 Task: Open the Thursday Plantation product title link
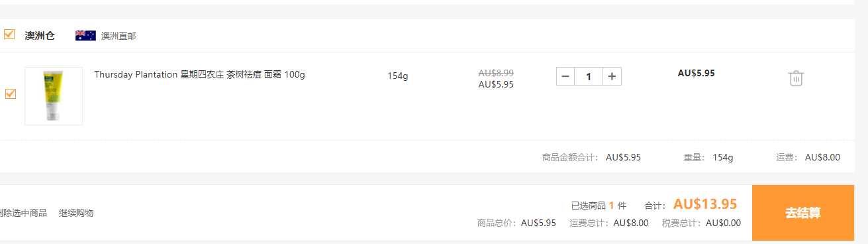pyautogui.click(x=199, y=74)
